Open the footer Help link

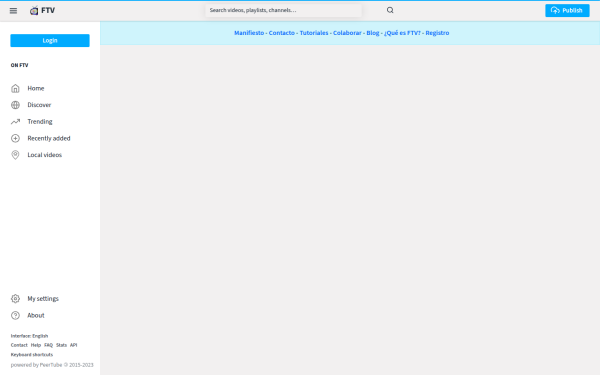click(36, 345)
